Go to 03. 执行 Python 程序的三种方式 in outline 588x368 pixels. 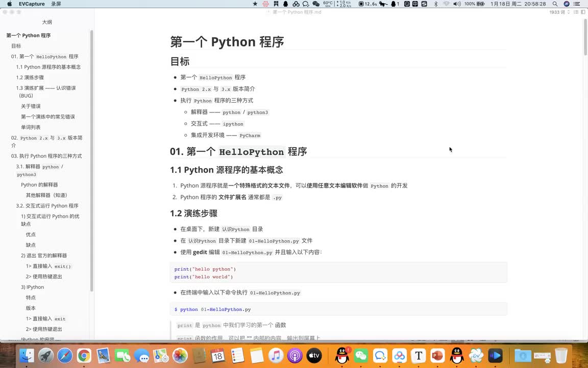tap(46, 156)
